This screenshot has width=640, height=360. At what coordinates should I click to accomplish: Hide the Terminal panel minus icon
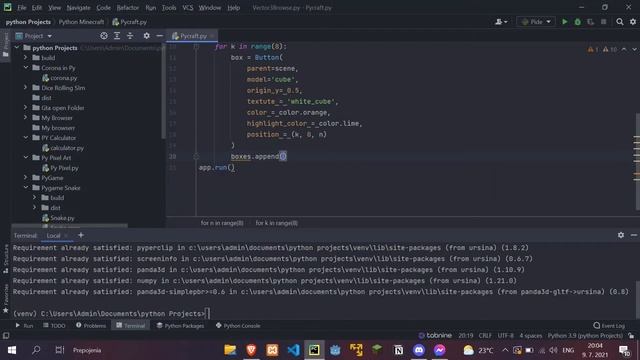coord(634,235)
